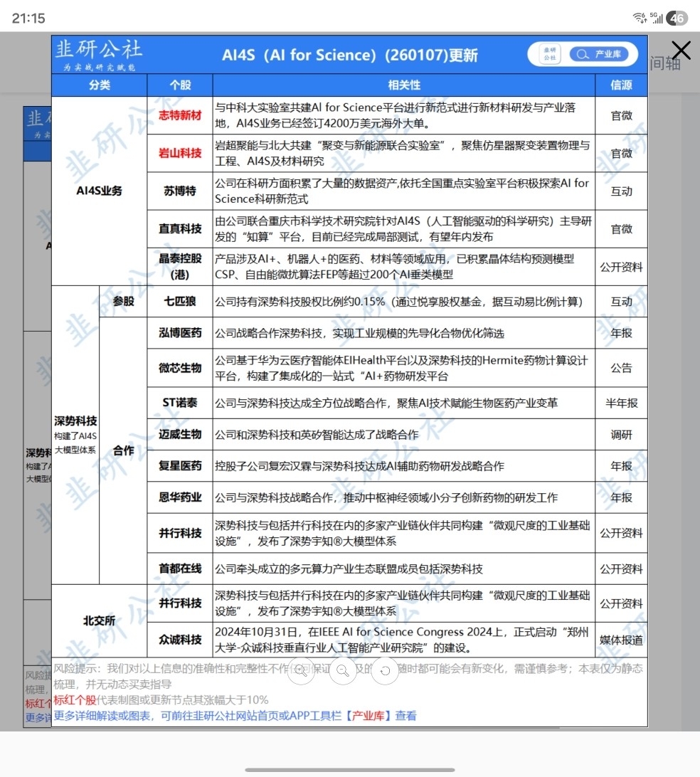Tap the 互动 source cell for 七匹狼
The width and height of the screenshot is (700, 777).
click(621, 301)
